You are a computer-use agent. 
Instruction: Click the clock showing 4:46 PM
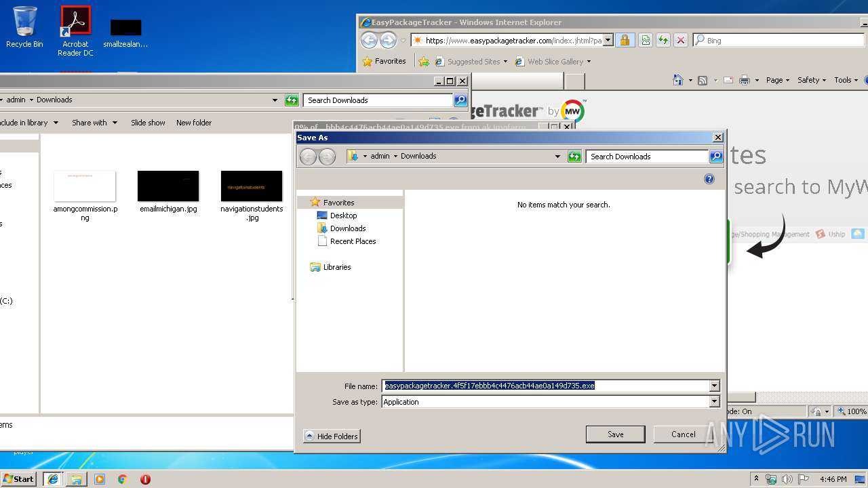[833, 479]
